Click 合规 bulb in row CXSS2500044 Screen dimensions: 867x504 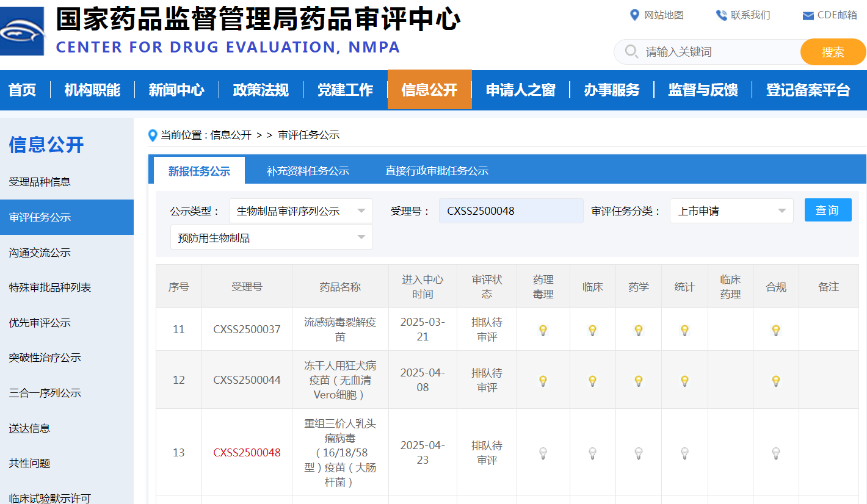pyautogui.click(x=776, y=381)
